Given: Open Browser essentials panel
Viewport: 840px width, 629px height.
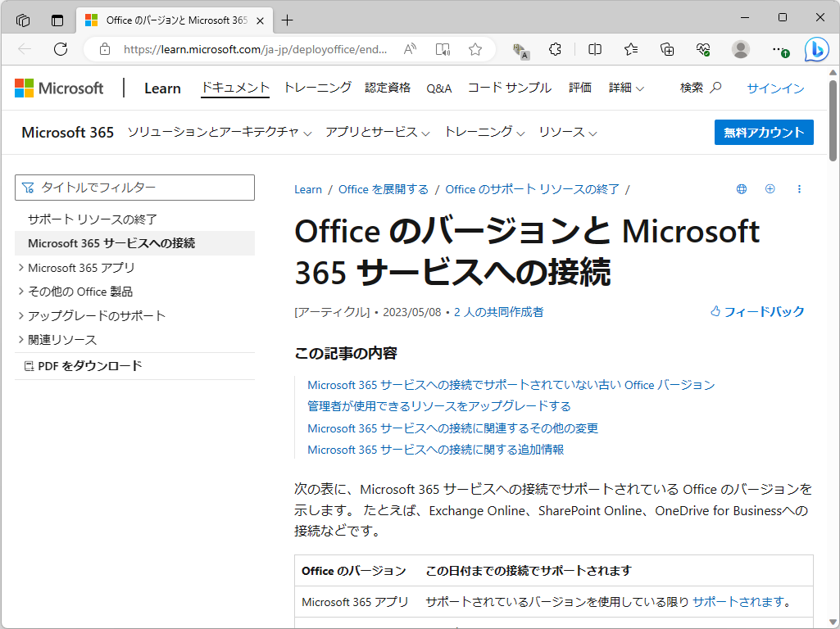Looking at the screenshot, I should (x=702, y=49).
